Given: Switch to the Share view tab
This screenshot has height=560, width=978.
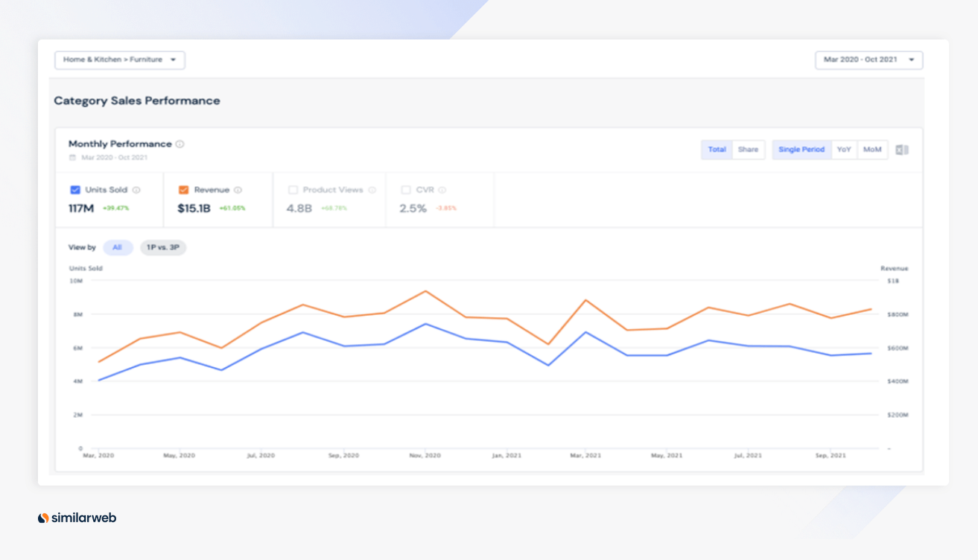Looking at the screenshot, I should tap(748, 150).
